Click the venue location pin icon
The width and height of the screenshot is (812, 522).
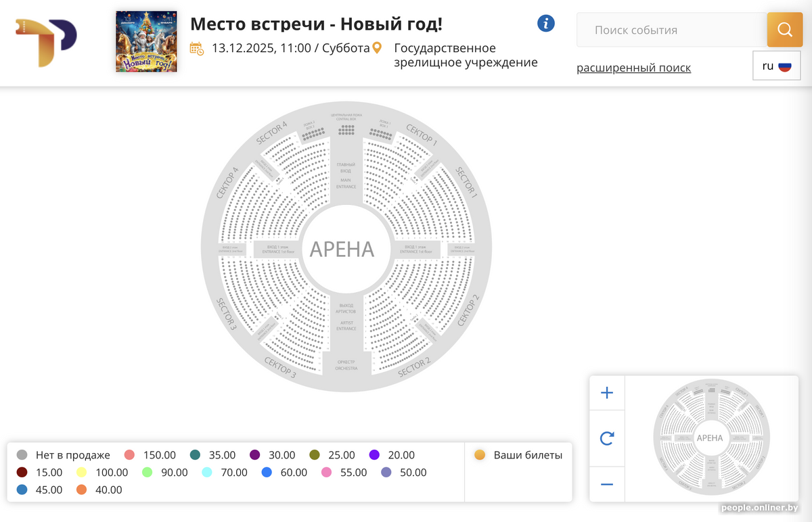point(378,48)
